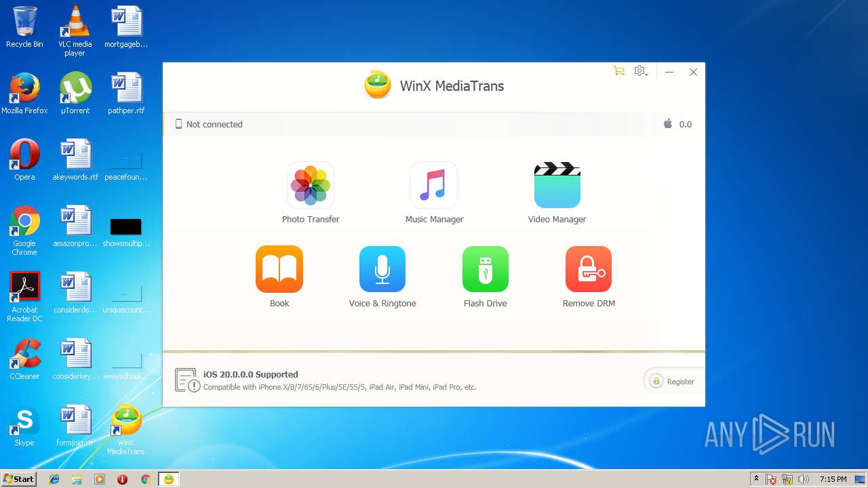868x488 pixels.
Task: Select the formjoin.rtf desktop file
Action: coord(75,426)
